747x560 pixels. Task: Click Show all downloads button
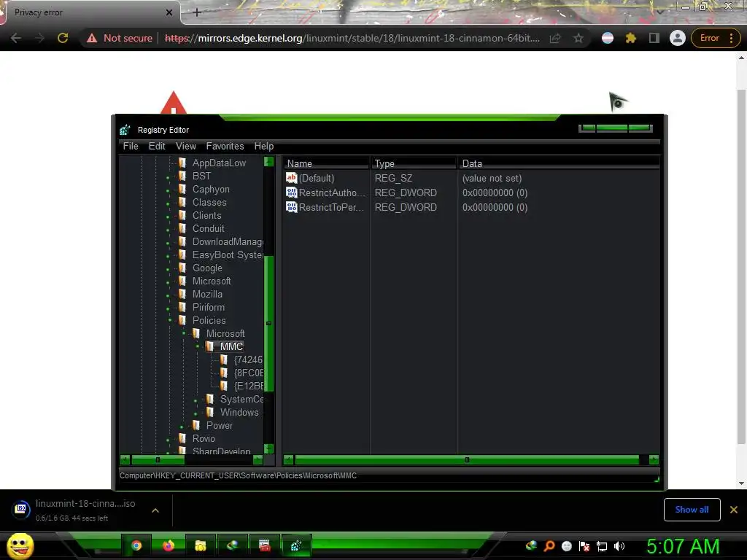click(x=692, y=510)
